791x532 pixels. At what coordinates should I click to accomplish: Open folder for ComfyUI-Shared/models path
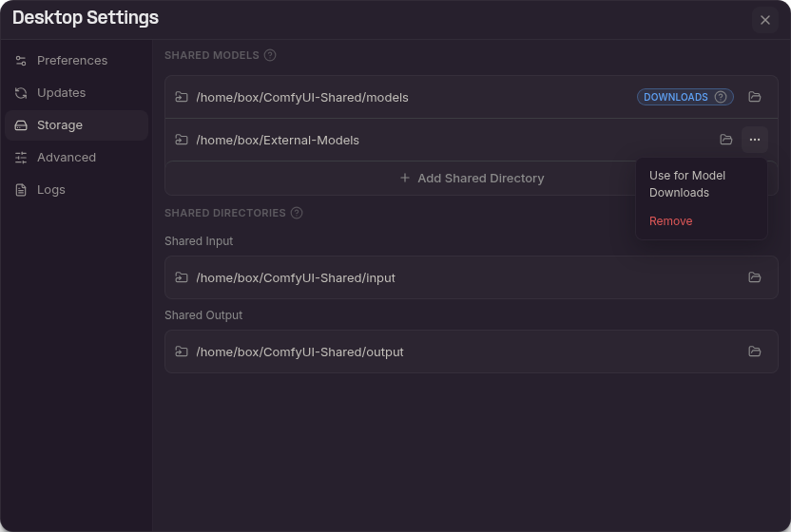(x=754, y=97)
